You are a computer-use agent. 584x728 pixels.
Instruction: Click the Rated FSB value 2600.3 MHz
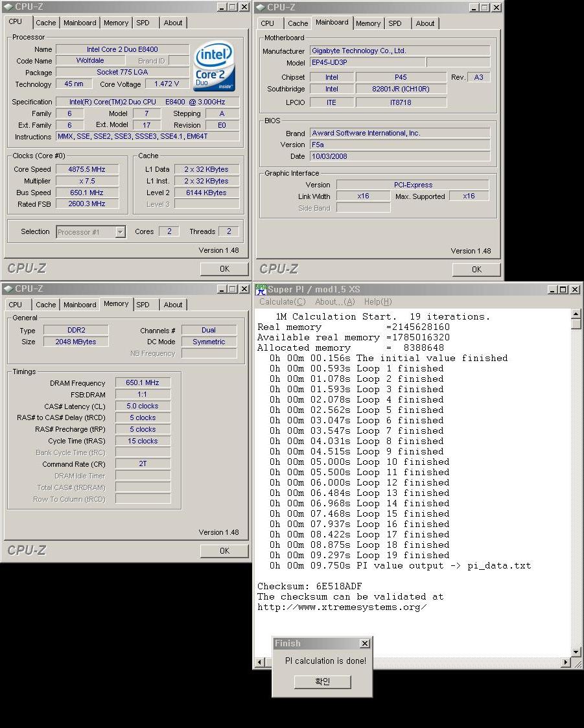pos(87,204)
